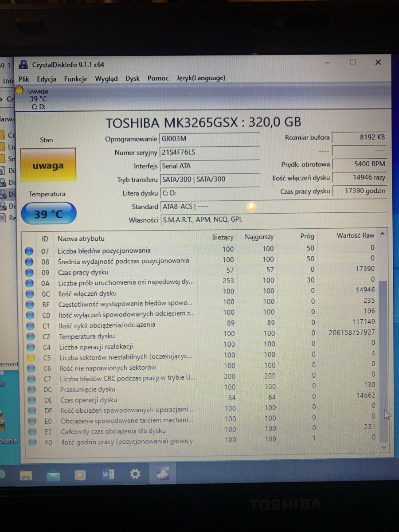
Task: Click the blue status dot for attribute F0
Action: [x=32, y=442]
